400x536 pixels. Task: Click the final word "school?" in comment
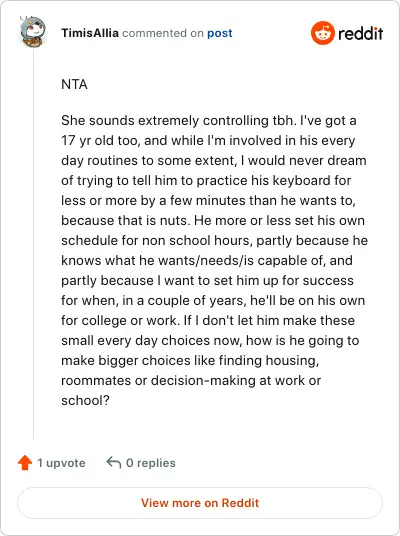coord(85,400)
